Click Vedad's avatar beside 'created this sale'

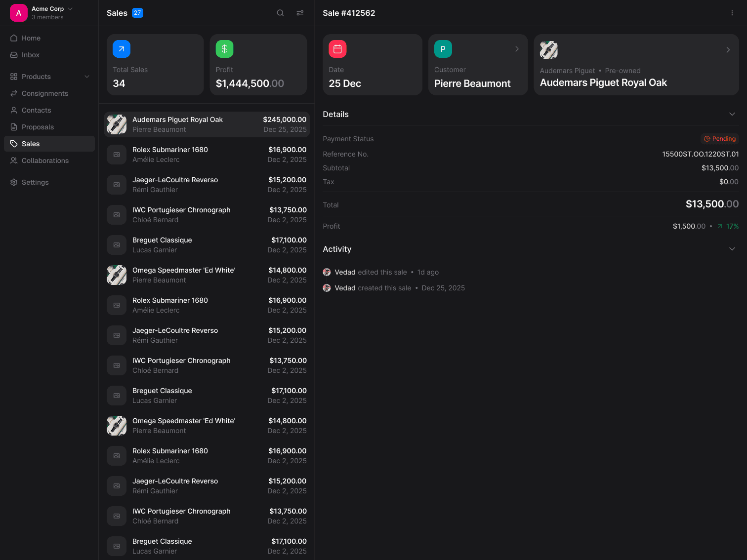pos(327,288)
